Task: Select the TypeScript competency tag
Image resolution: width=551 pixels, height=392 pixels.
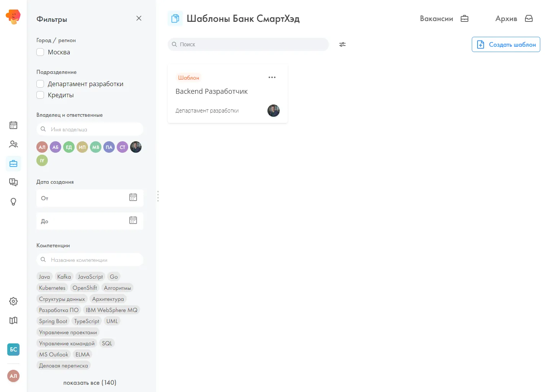Action: click(86, 321)
